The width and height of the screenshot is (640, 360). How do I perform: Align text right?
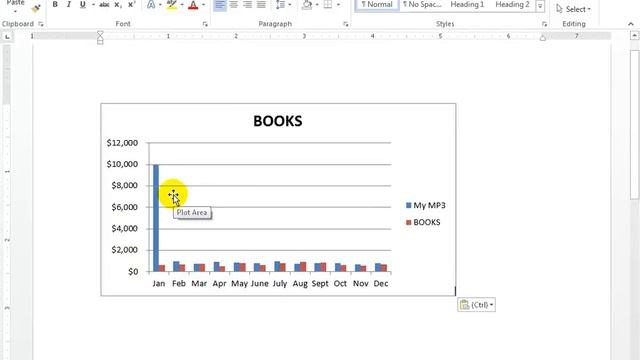click(x=247, y=5)
